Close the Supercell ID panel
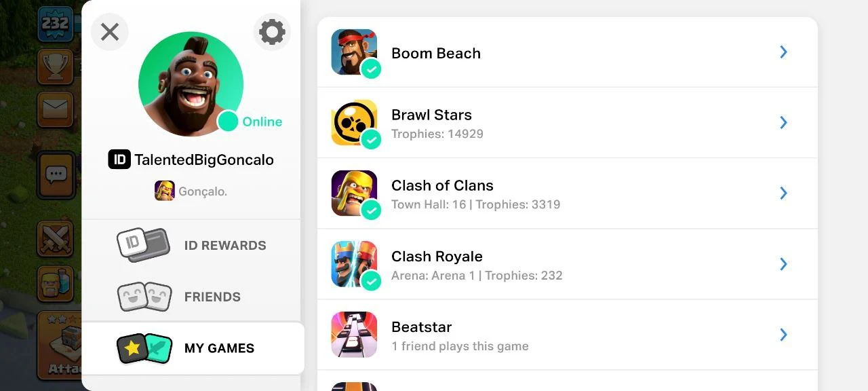Screen dimensions: 868x391 coord(110,32)
